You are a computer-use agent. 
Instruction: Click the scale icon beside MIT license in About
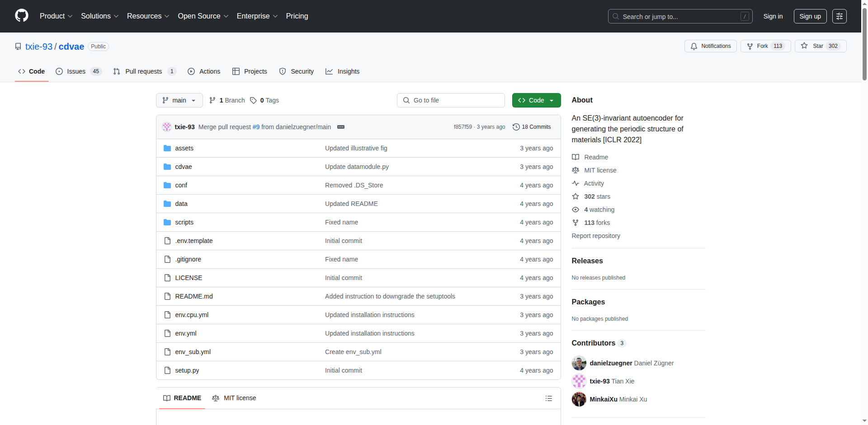pos(576,170)
